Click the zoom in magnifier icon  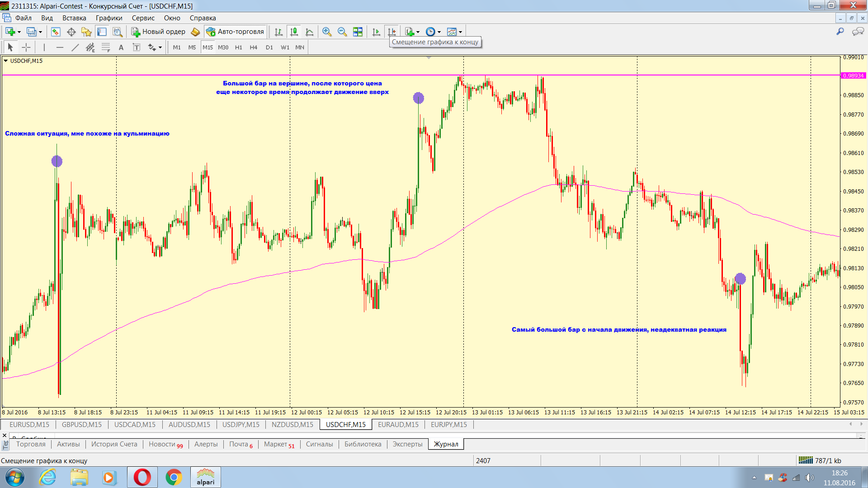click(326, 32)
